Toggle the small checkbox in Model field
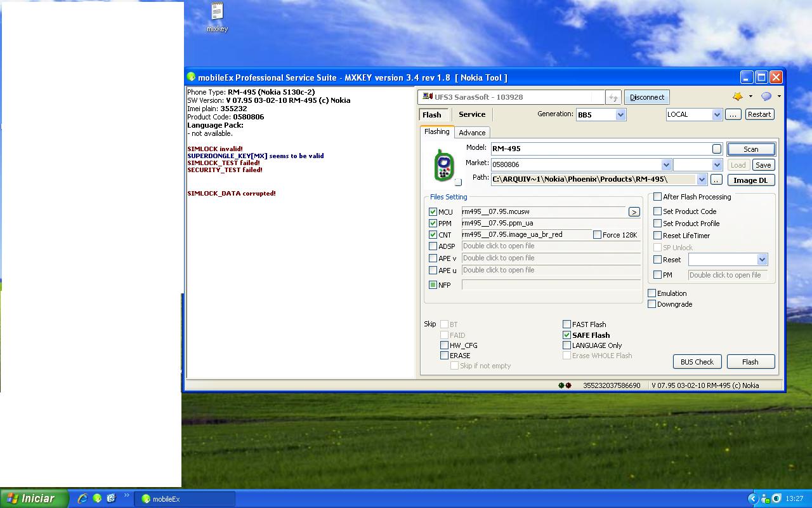812x508 pixels. (x=717, y=149)
